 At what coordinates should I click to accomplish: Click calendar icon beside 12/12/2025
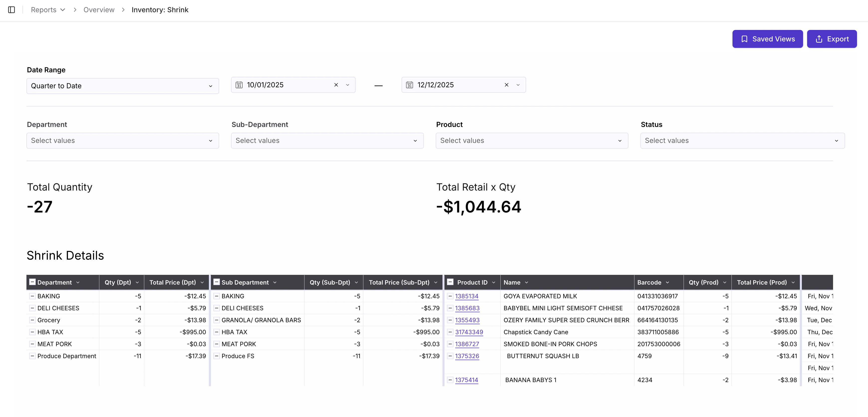point(409,85)
